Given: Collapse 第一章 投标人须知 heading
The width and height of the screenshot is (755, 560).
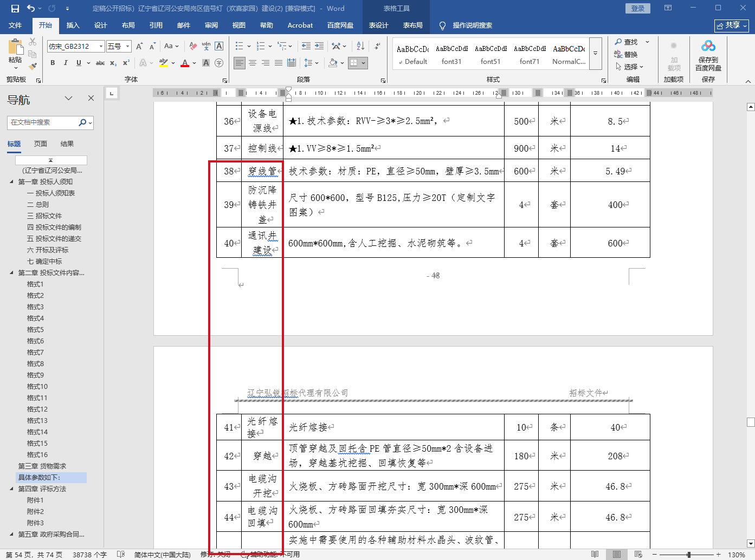Looking at the screenshot, I should [11, 182].
